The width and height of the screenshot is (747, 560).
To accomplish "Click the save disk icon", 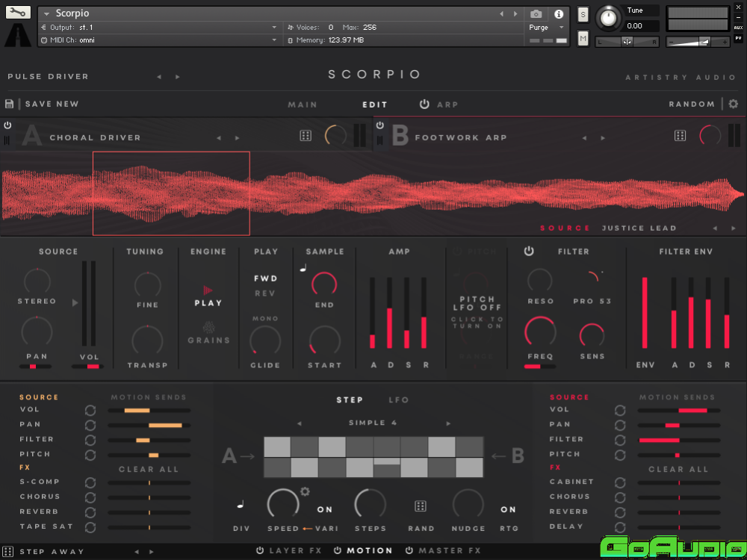I will coord(10,105).
